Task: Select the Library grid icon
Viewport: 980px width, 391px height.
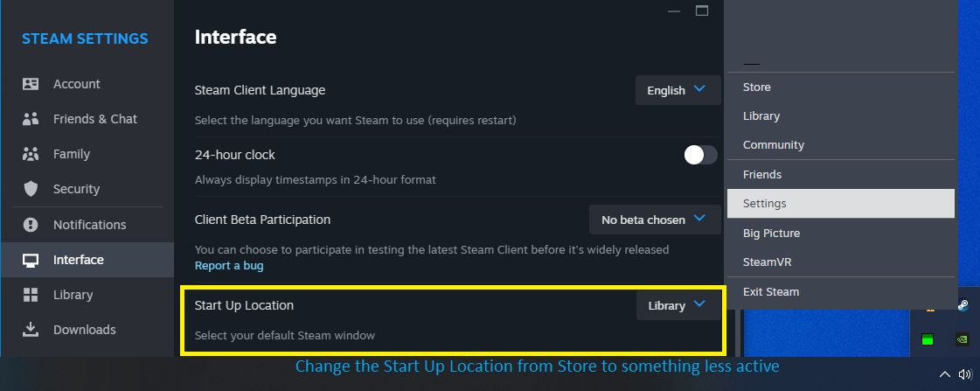Action: 31,295
